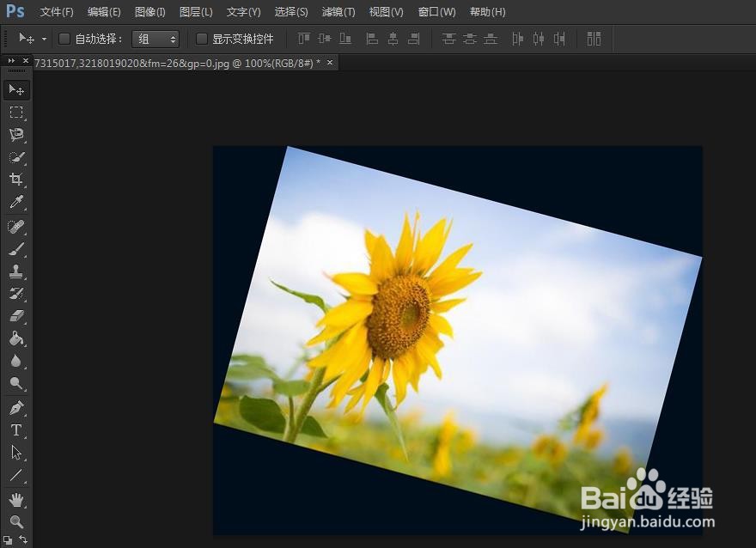This screenshot has width=756, height=548.
Task: Close the toolbox panel
Action: click(x=26, y=61)
